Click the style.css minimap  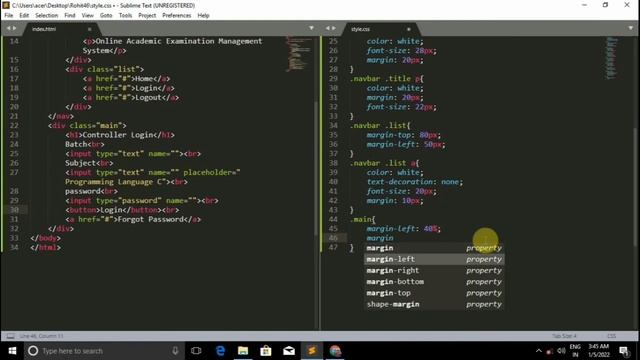pyautogui.click(x=612, y=58)
